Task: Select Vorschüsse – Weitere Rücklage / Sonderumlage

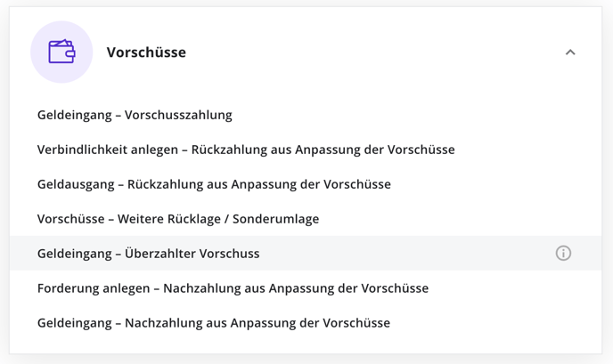Action: pos(306,219)
